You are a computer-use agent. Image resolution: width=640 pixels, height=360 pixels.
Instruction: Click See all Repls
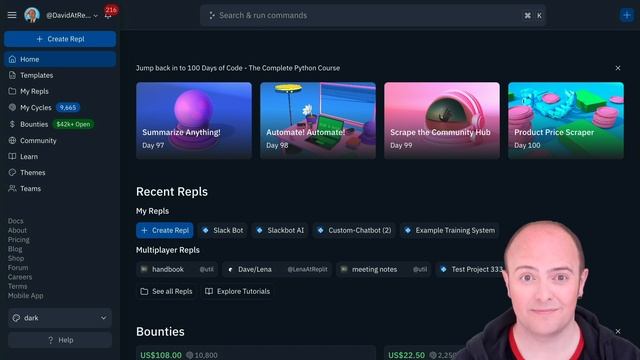(x=167, y=291)
